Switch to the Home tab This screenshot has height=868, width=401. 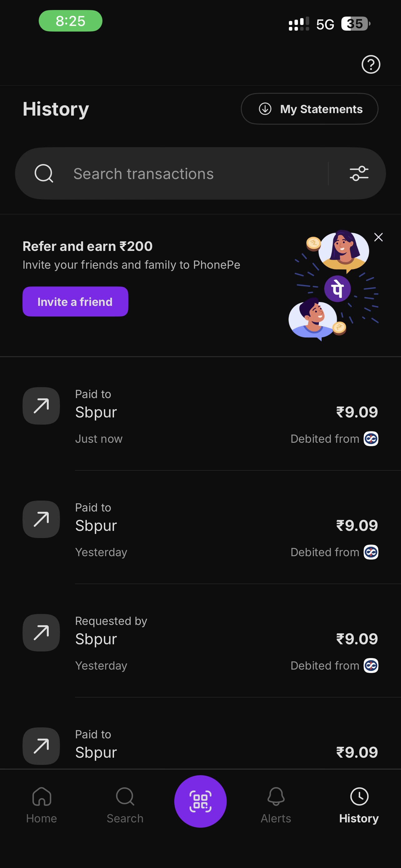42,805
